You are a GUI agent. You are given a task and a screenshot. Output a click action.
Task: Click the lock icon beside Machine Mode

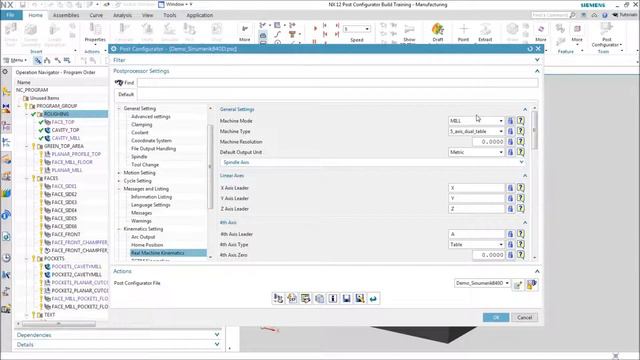[510, 121]
